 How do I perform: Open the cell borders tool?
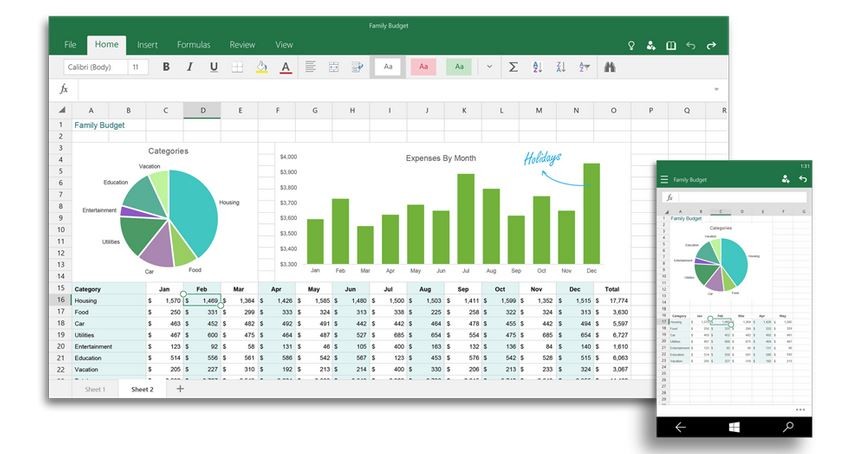coord(238,67)
